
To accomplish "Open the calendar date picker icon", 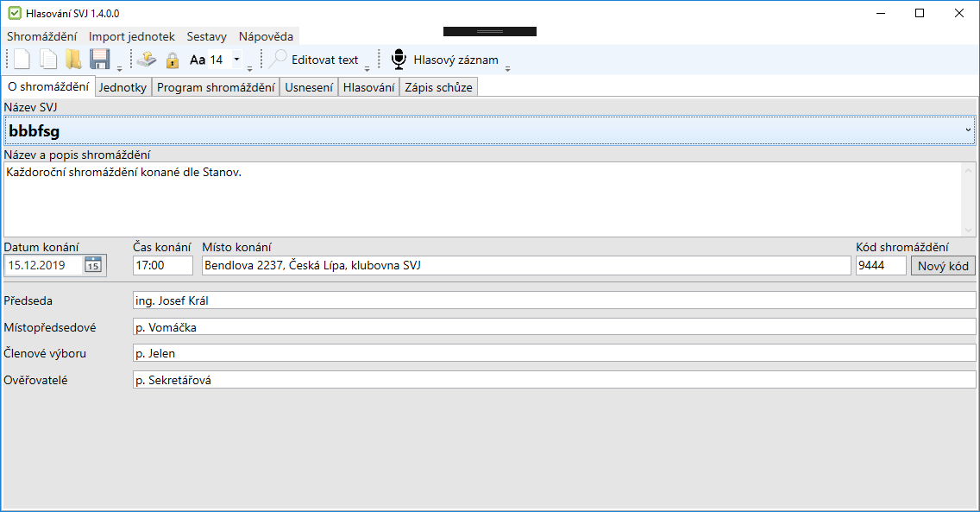I will [x=93, y=265].
